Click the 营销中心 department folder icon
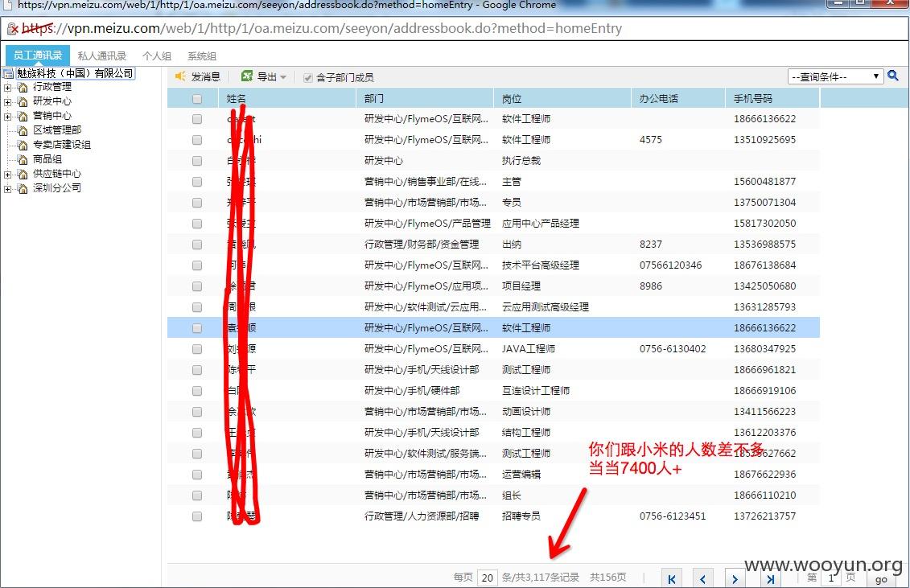Viewport: 910px width, 588px height. [23, 116]
